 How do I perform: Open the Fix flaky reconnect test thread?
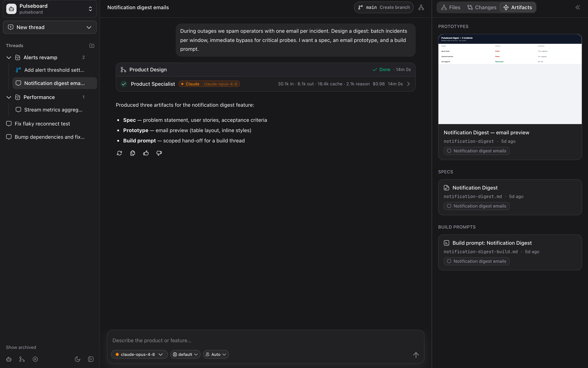pos(50,124)
